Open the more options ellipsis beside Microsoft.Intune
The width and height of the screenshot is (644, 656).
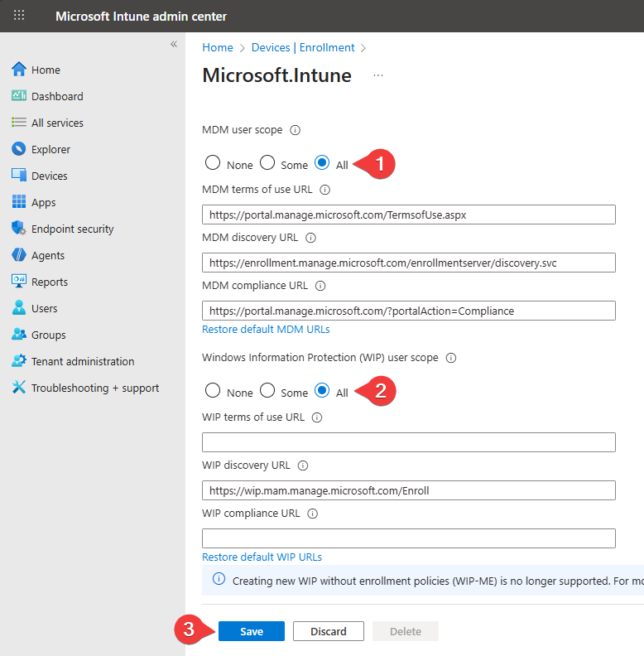tap(378, 75)
